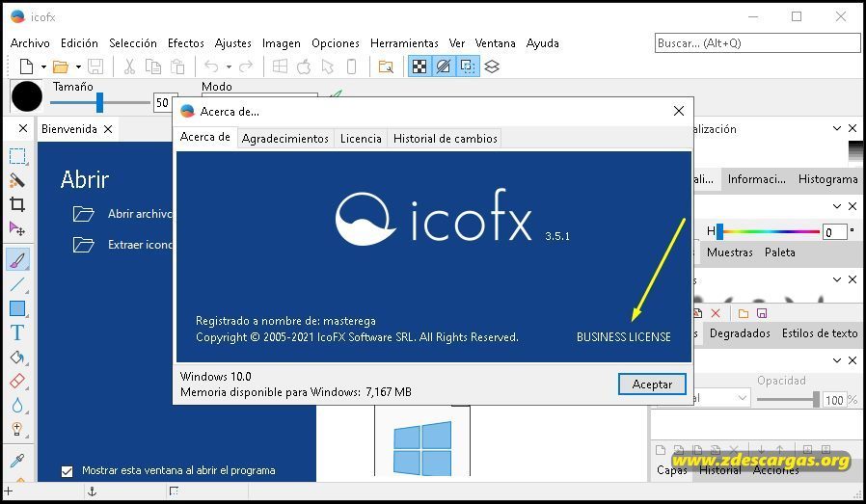Select the Rectangular Selection tool
Image resolution: width=866 pixels, height=504 pixels.
(17, 156)
